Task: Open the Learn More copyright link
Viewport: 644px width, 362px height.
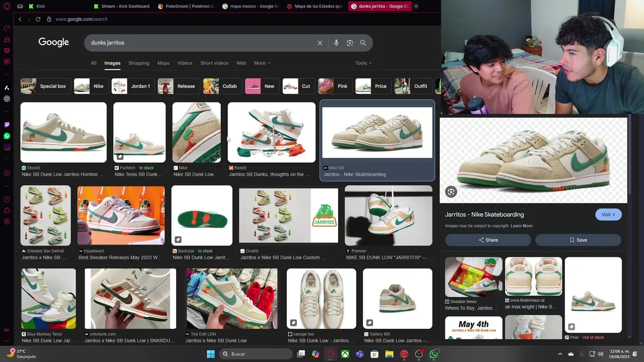Action: [521, 226]
